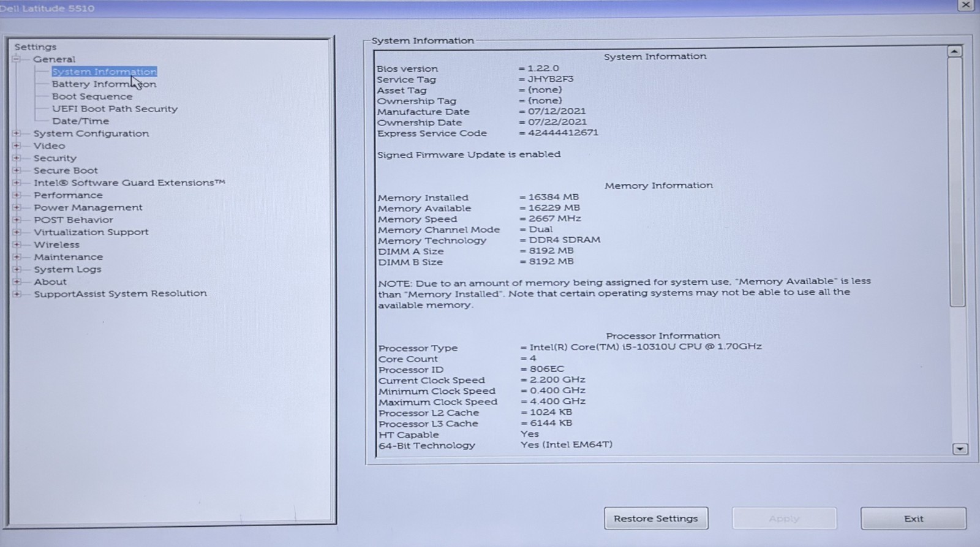Click the Bios version value 1.22.0
Screen dimensions: 980x547
pyautogui.click(x=543, y=68)
